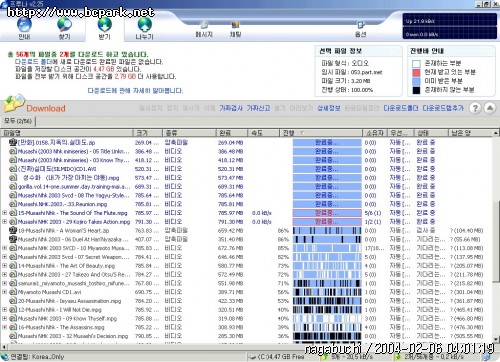This screenshot has width=500, height=362.
Task: Click the 상세정보 details link
Action: [329, 108]
